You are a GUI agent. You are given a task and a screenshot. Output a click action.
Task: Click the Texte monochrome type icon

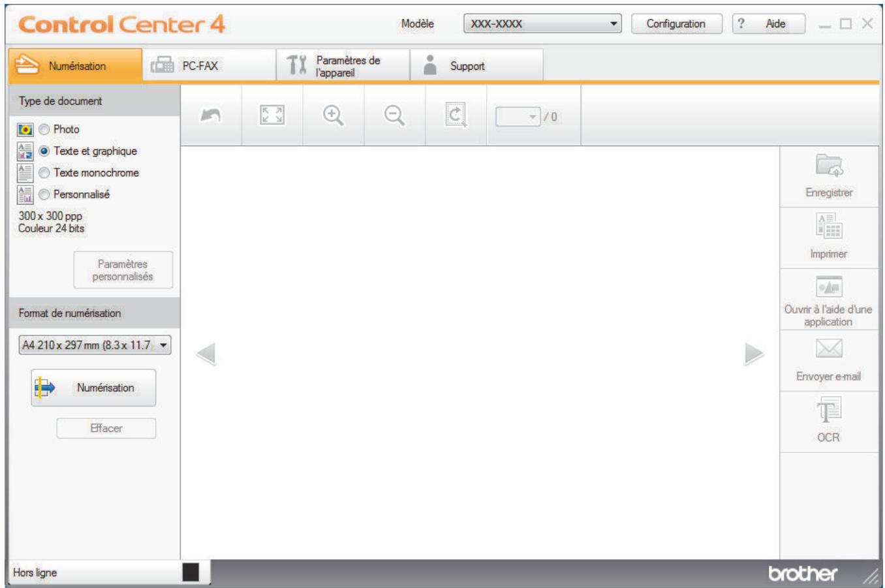[x=25, y=172]
